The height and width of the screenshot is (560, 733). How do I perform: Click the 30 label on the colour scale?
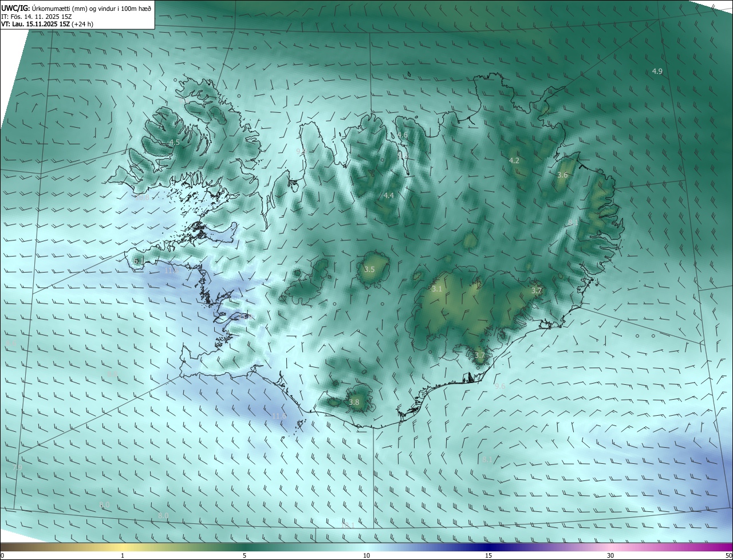pyautogui.click(x=610, y=555)
